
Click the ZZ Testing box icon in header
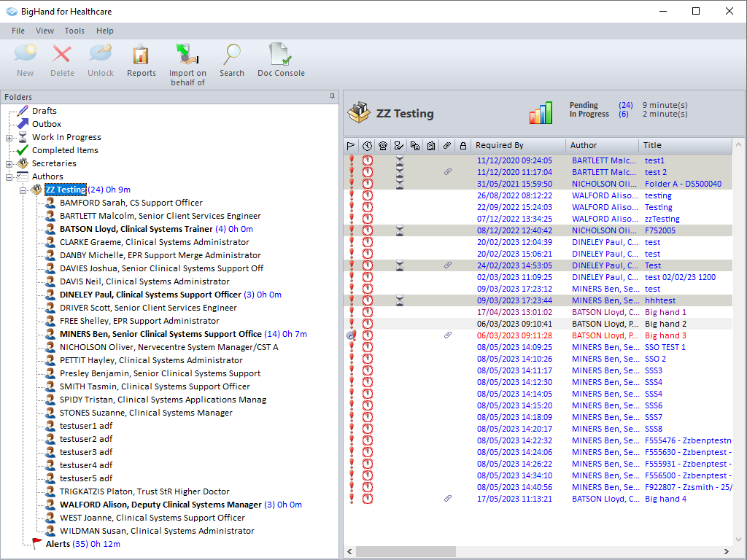pos(359,113)
